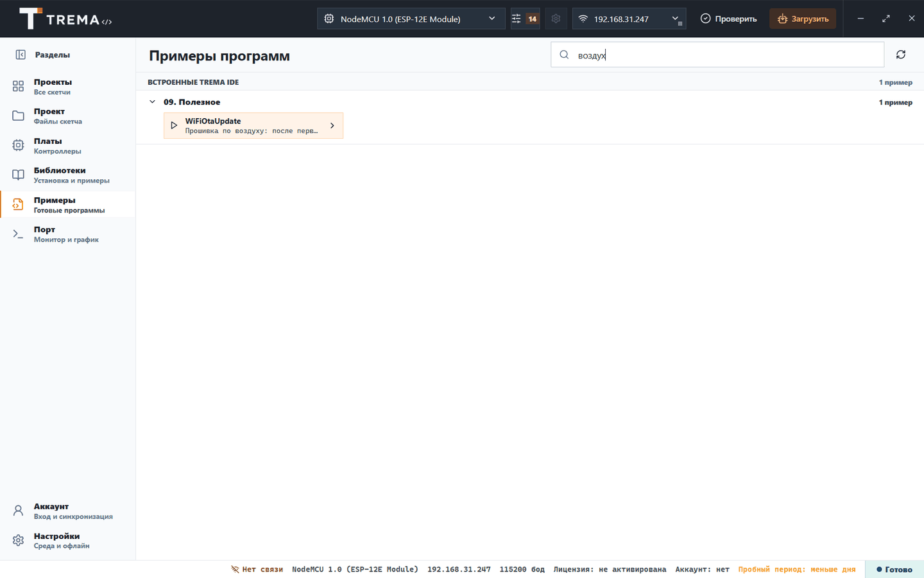Click the disabled gear button in top bar

[556, 19]
